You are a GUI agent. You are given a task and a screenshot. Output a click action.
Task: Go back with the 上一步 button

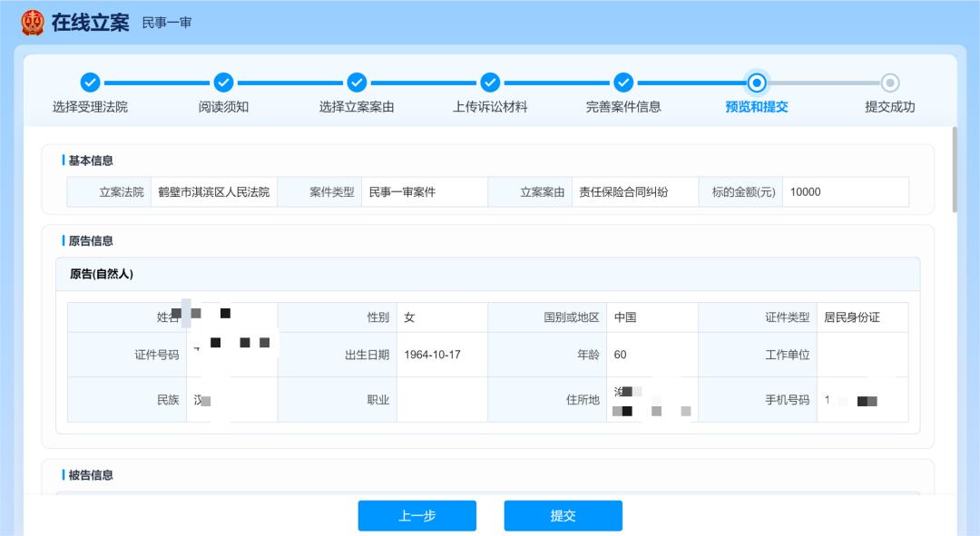(416, 515)
